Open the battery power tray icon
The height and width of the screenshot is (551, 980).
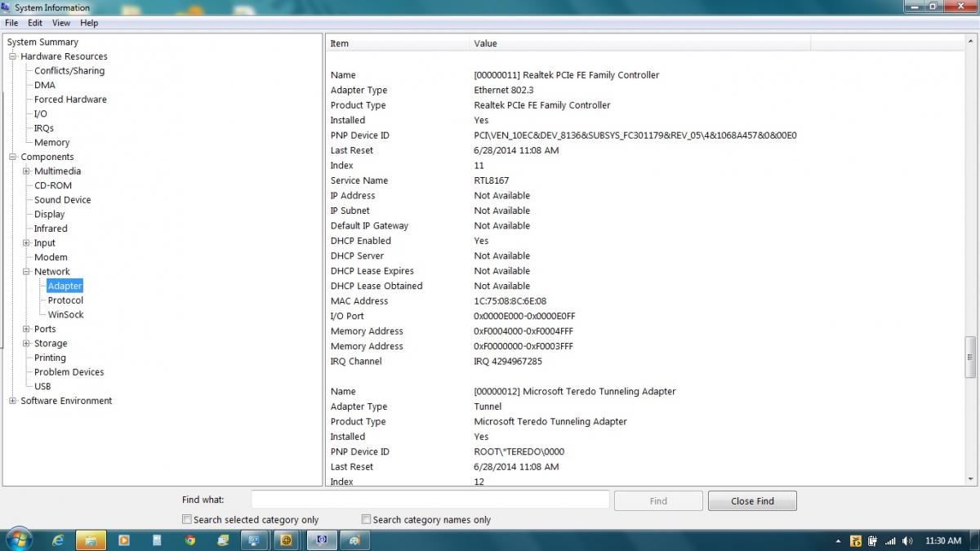coord(873,541)
